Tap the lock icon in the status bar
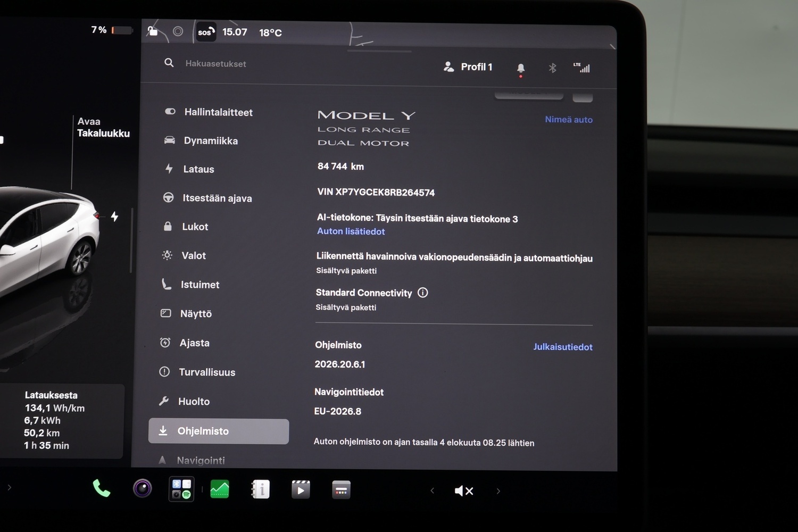 (153, 31)
